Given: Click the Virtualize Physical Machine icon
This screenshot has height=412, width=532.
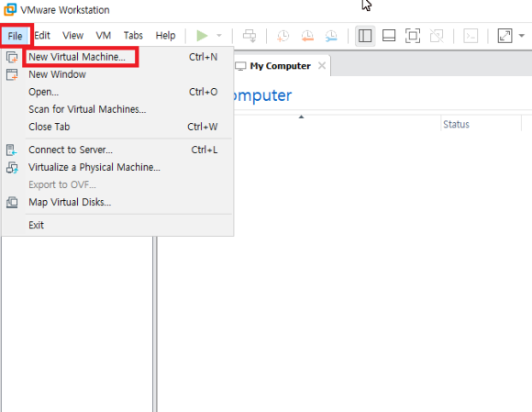Looking at the screenshot, I should click(x=12, y=168).
